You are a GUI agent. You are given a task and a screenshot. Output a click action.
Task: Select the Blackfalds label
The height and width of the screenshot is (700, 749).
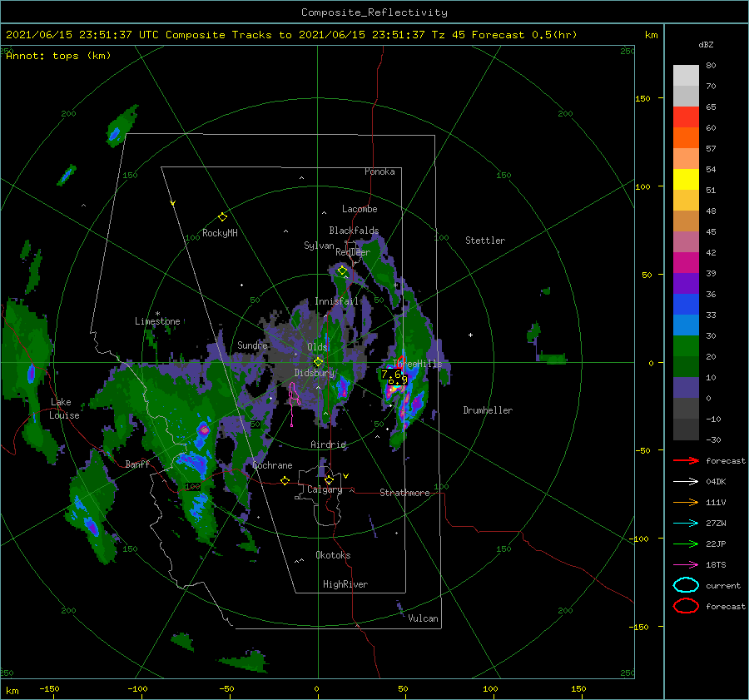pos(354,231)
